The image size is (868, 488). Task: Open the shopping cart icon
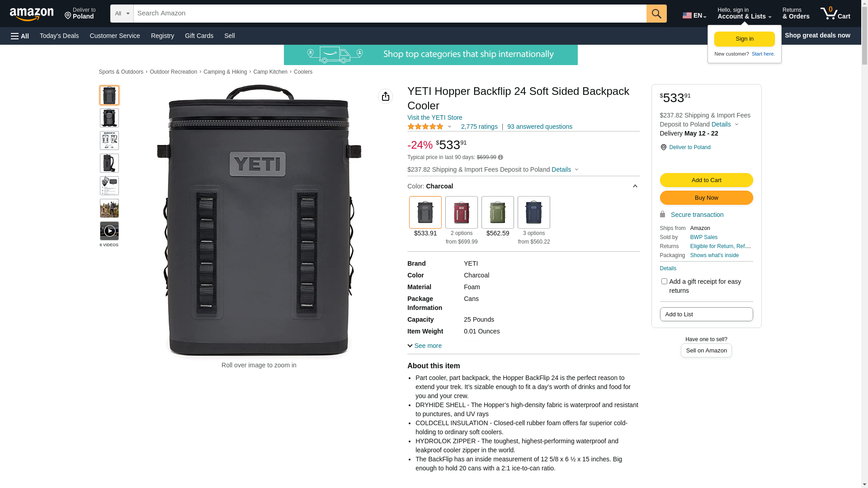point(835,14)
